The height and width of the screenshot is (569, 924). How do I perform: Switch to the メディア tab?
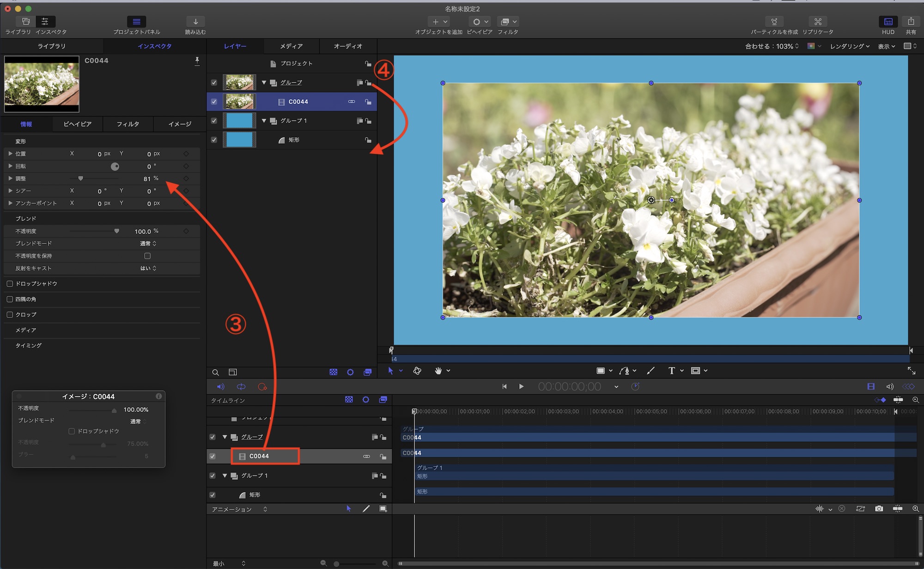(291, 46)
